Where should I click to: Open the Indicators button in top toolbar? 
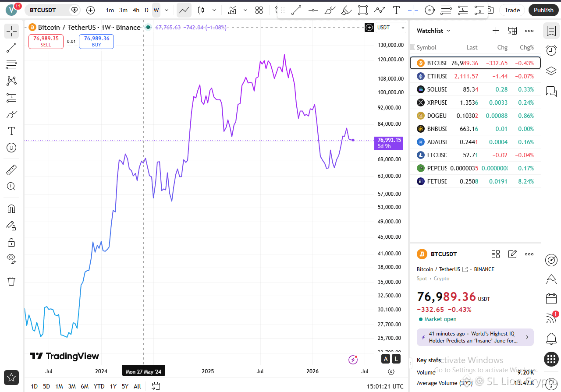click(232, 10)
